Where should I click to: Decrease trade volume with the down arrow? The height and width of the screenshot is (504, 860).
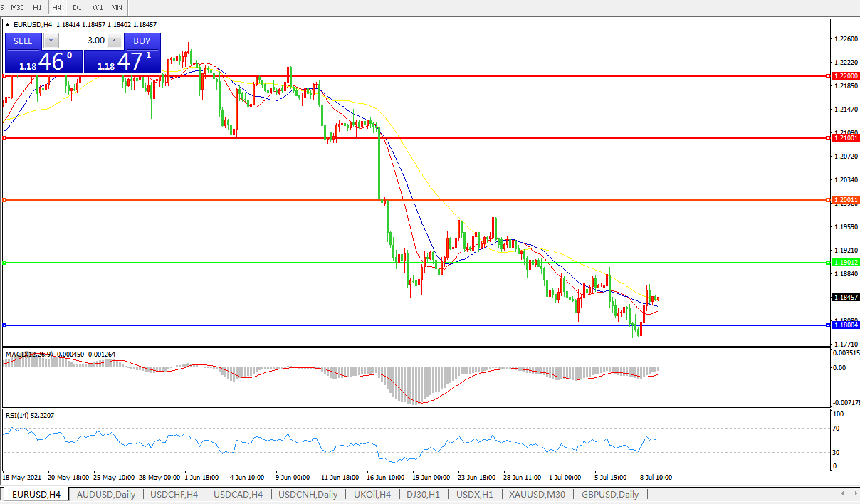[x=51, y=41]
